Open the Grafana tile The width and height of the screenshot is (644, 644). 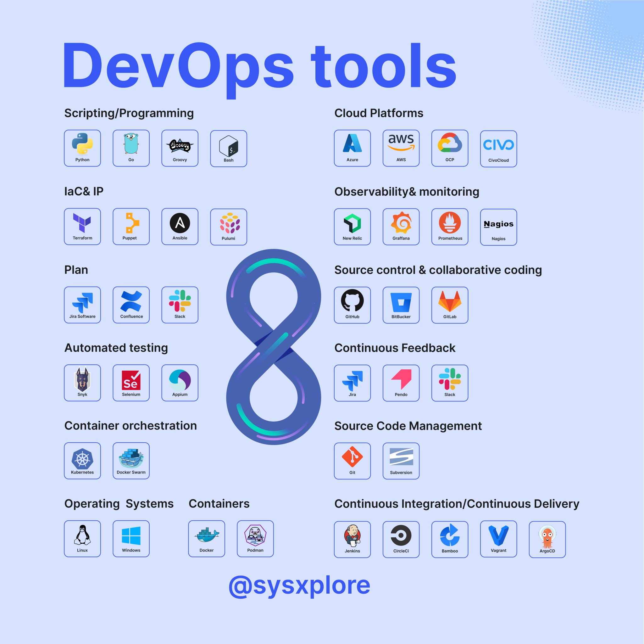tap(401, 227)
